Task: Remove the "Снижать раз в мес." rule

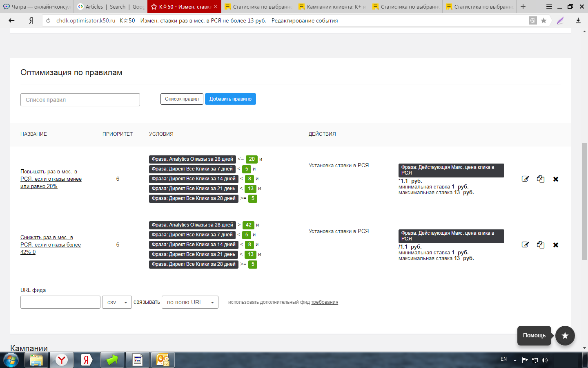Action: pos(556,245)
